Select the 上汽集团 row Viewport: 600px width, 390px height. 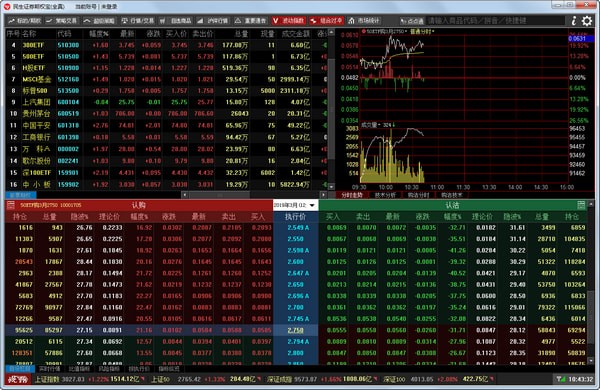click(x=166, y=102)
